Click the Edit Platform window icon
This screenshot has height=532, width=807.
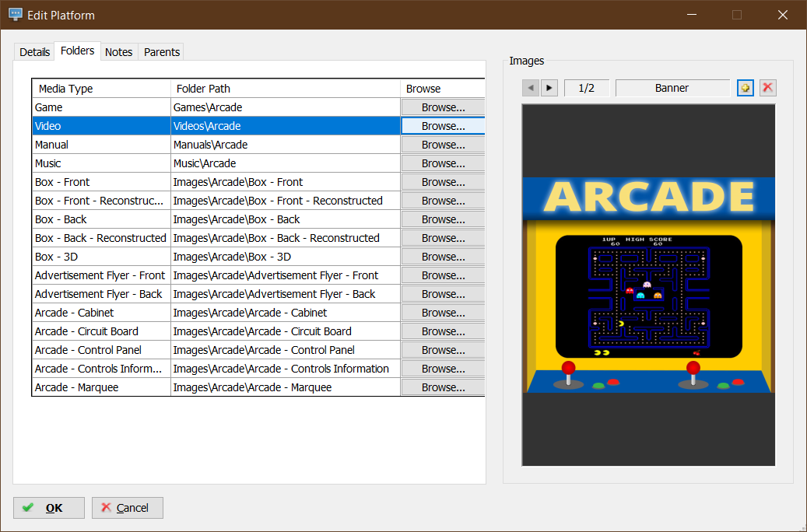coord(16,15)
